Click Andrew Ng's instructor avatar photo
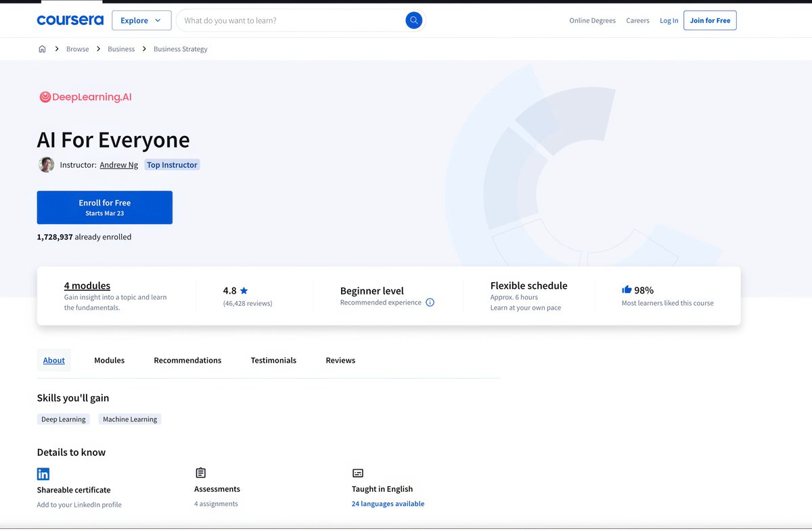Viewport: 812px width, 531px height. (x=46, y=164)
